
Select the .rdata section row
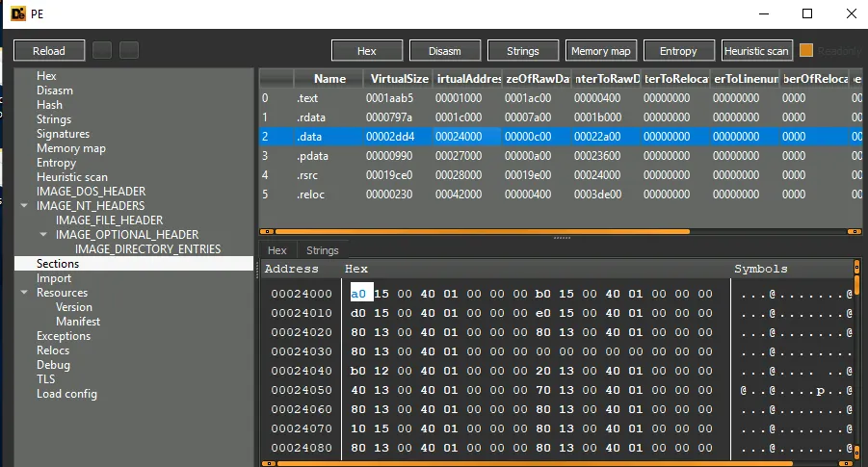561,117
